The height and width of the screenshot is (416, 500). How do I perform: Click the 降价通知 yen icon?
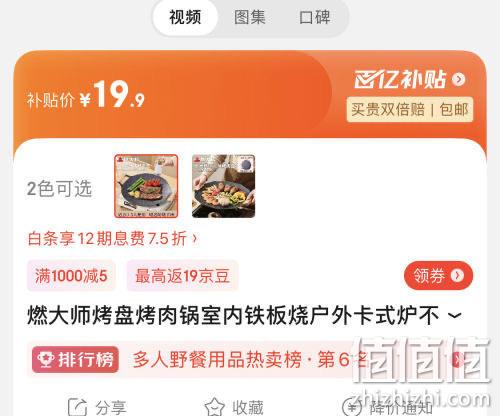tap(352, 407)
